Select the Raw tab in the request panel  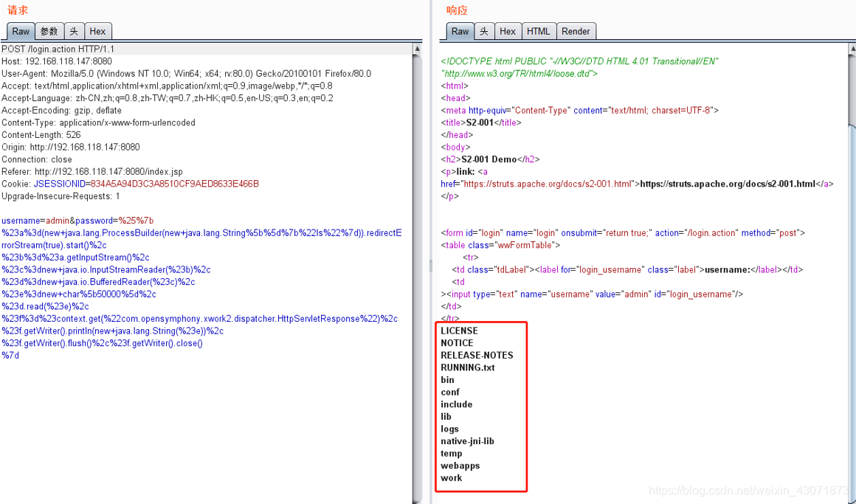pyautogui.click(x=21, y=31)
